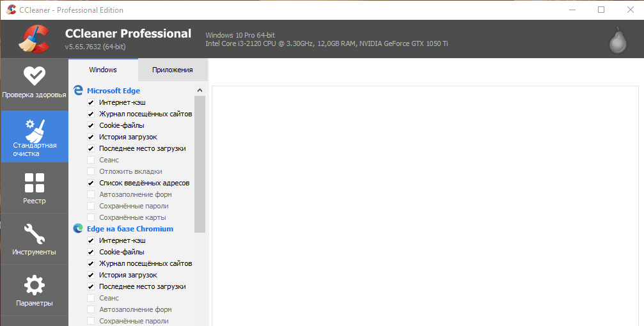The image size is (644, 326).
Task: Click the CCleaner logo in the header
Action: pos(33,39)
